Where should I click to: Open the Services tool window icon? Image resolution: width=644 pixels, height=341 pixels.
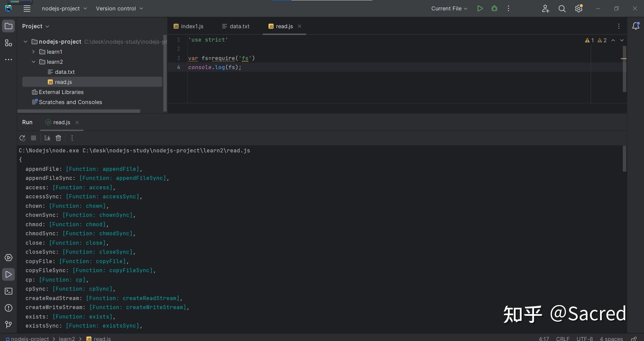coord(9,258)
